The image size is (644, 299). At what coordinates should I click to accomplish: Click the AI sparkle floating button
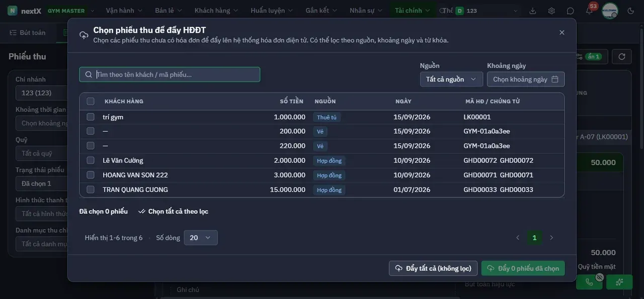[619, 282]
